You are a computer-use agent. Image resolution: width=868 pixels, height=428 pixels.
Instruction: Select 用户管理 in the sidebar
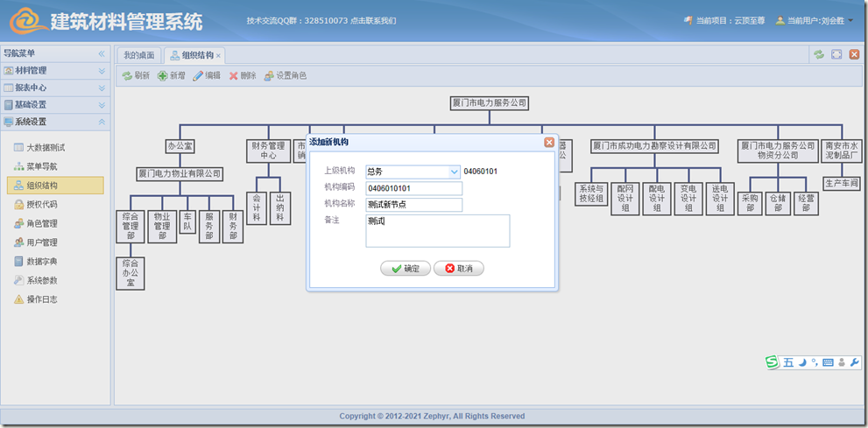point(42,242)
